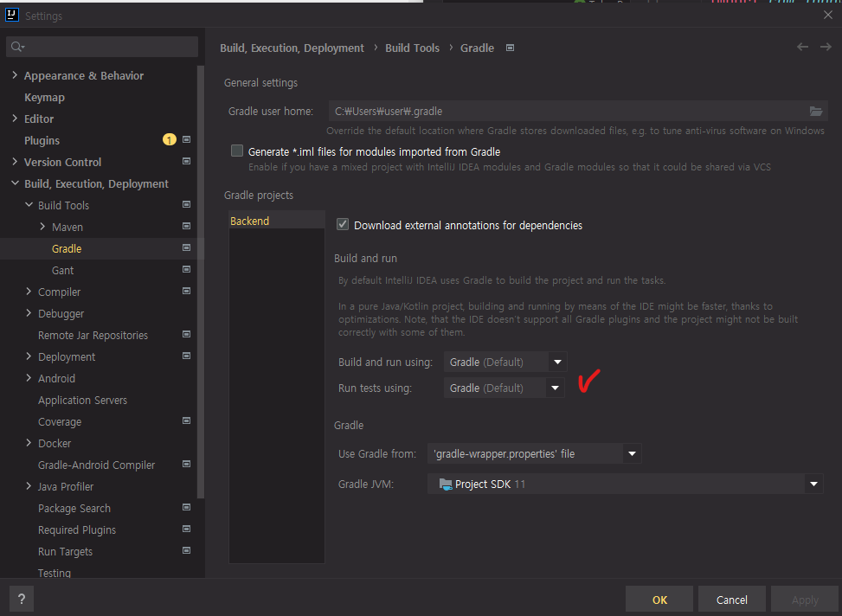The height and width of the screenshot is (616, 842).
Task: Click project settings icon next to Coverage
Action: click(x=186, y=420)
